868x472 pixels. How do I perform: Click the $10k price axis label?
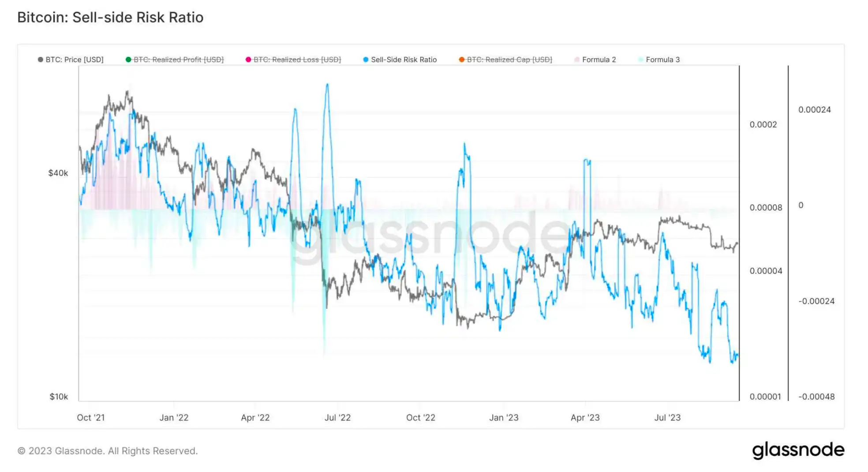tap(59, 397)
